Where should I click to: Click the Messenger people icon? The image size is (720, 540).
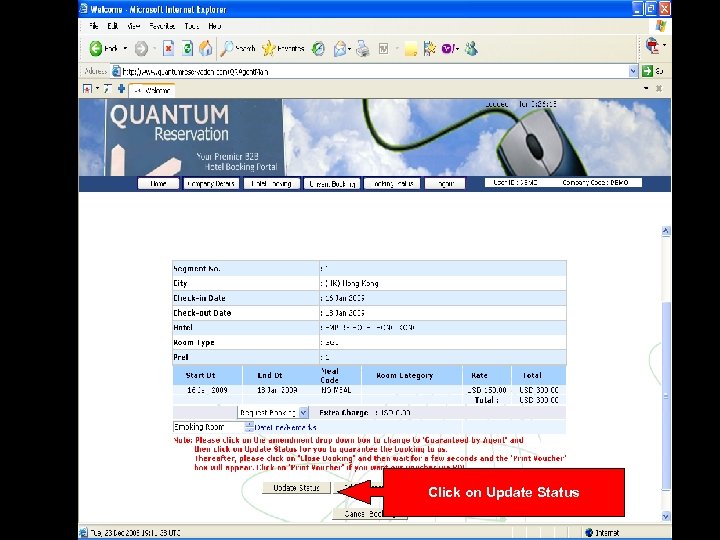coord(471,48)
